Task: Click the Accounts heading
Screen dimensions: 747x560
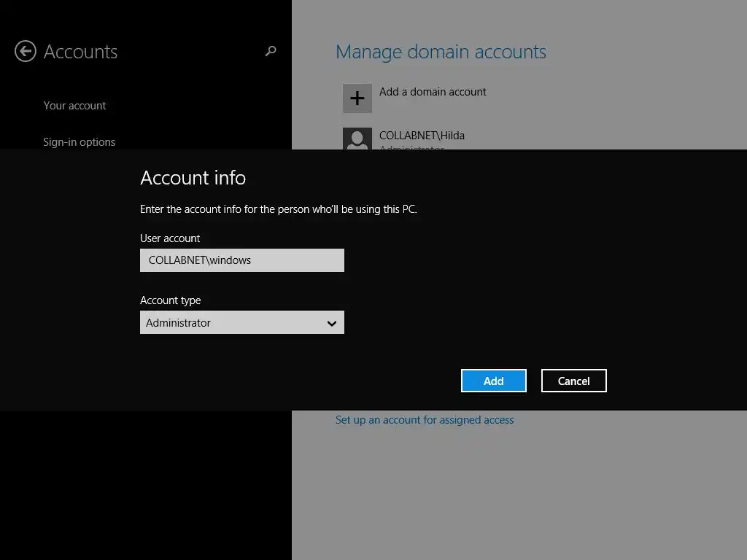Action: pyautogui.click(x=80, y=52)
